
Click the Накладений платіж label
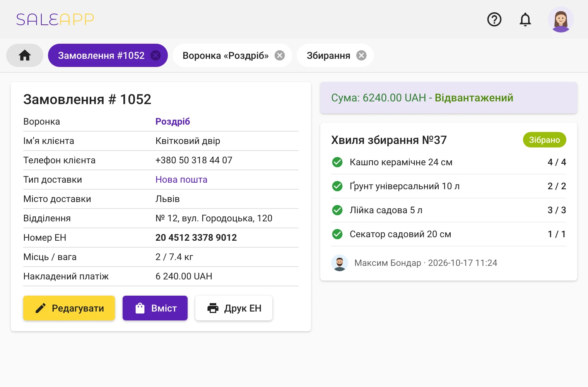pos(66,276)
